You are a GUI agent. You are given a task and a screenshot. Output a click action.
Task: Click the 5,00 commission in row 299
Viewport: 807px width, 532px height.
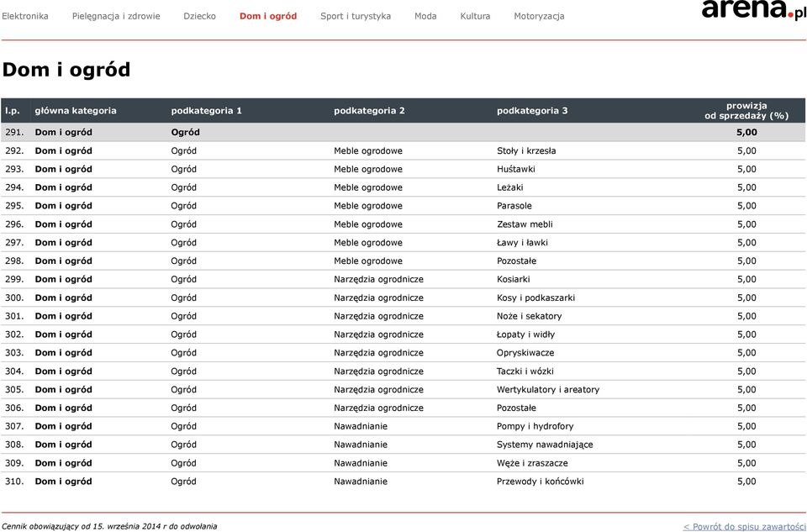(746, 279)
